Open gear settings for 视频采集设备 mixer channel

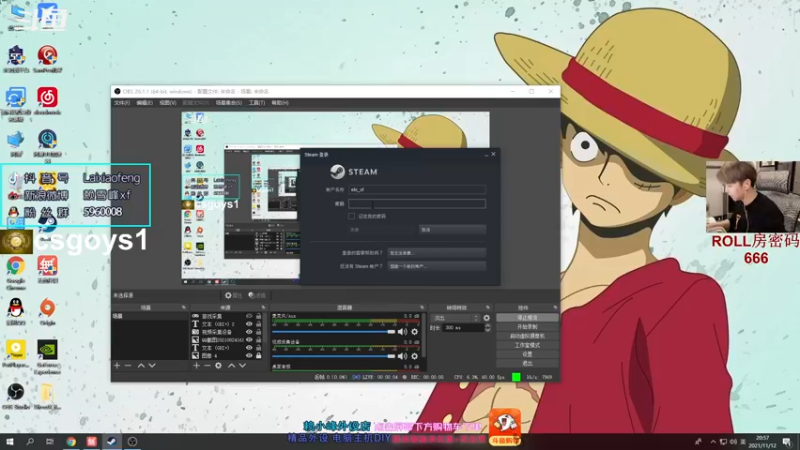pos(415,356)
